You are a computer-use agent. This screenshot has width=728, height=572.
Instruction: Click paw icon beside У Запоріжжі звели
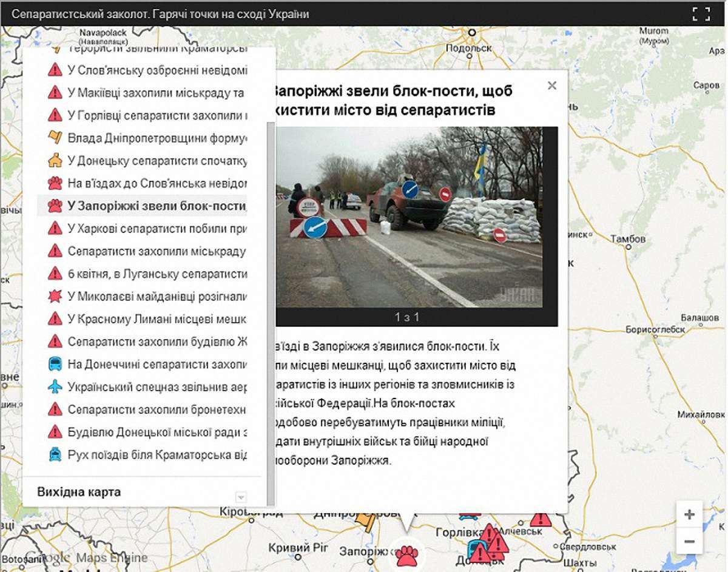pyautogui.click(x=55, y=206)
